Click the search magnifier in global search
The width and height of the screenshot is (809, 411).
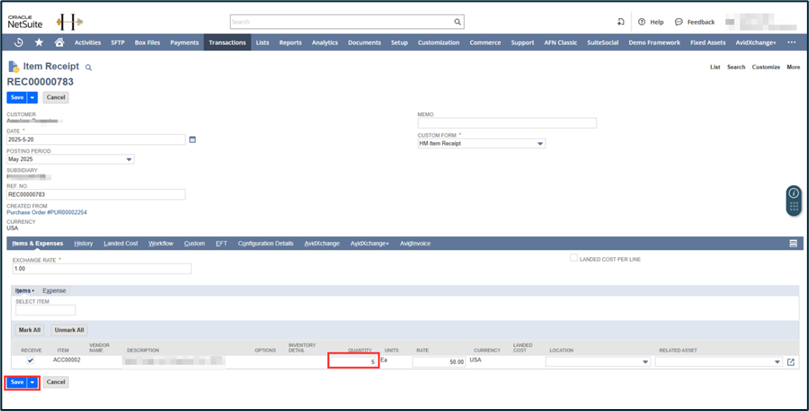(457, 22)
